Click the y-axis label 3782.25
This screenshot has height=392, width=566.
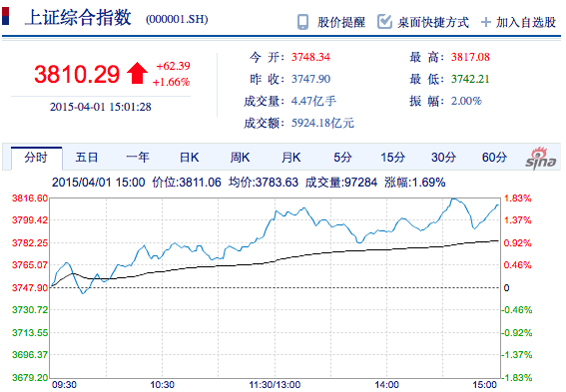click(30, 243)
